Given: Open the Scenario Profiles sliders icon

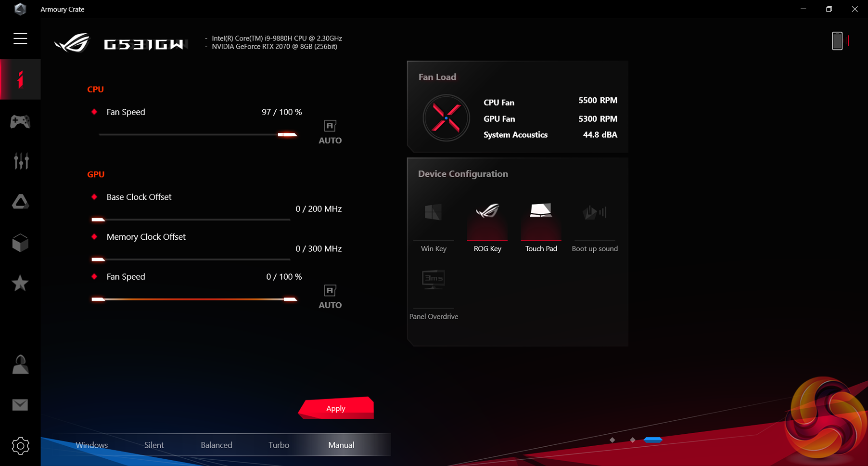Looking at the screenshot, I should 21,161.
